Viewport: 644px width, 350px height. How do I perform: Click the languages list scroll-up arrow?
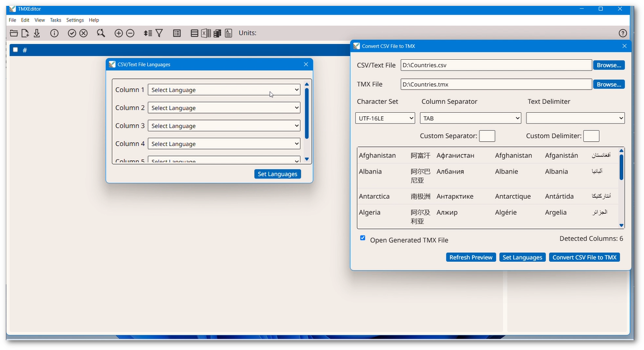click(x=307, y=84)
